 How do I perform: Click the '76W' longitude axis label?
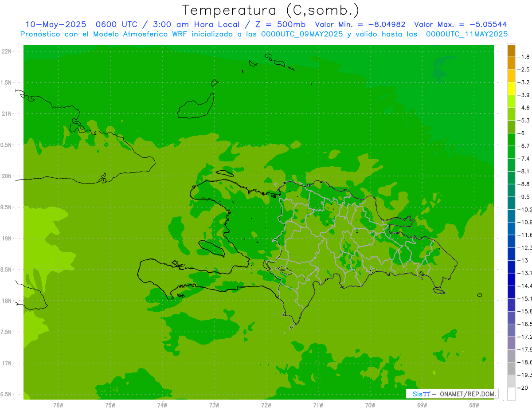tap(58, 405)
